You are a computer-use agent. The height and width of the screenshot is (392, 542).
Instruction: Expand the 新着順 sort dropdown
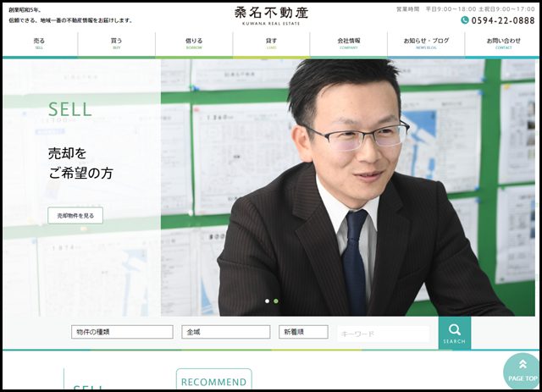(303, 332)
